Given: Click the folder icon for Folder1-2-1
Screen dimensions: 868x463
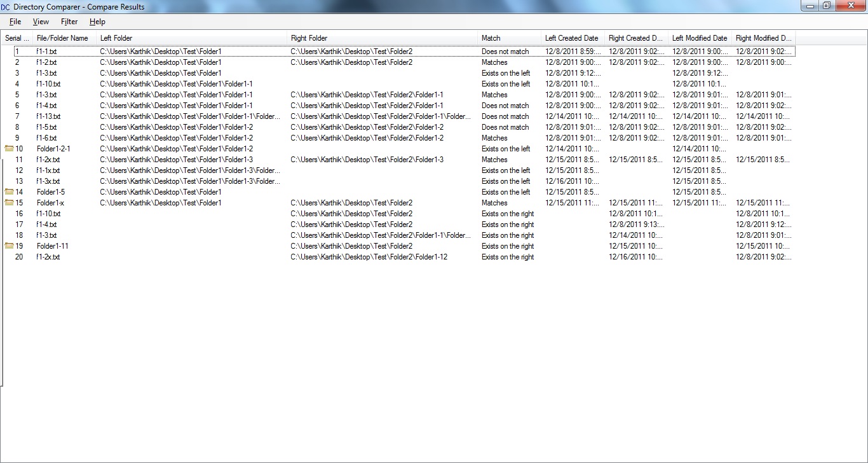Looking at the screenshot, I should 9,148.
